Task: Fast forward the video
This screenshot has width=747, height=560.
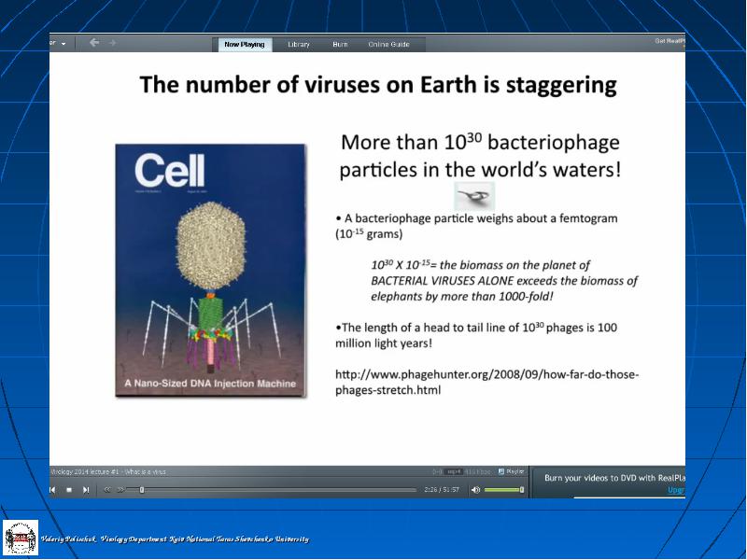Action: [x=120, y=489]
